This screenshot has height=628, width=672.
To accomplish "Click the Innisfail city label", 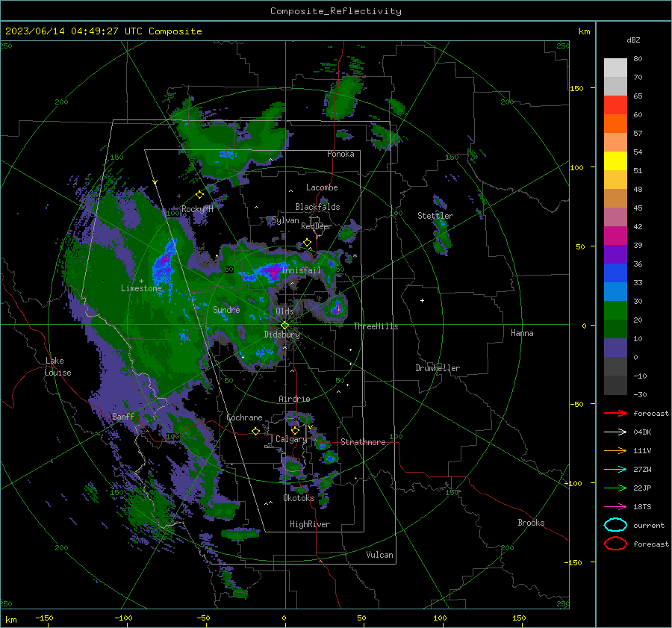I will pos(301,270).
